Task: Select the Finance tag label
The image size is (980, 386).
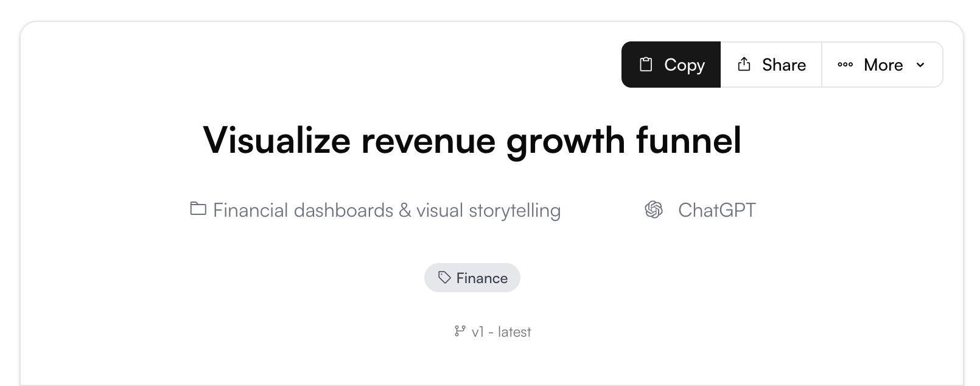Action: [481, 278]
